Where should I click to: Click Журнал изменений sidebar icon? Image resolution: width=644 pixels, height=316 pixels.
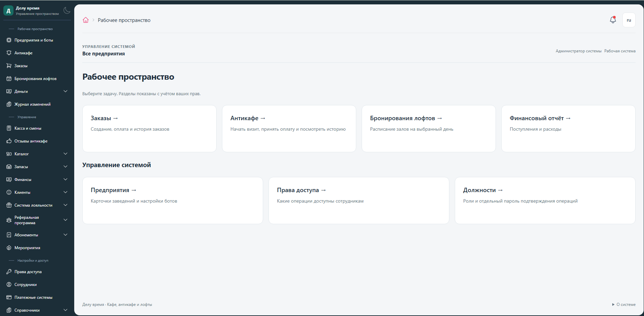point(9,104)
